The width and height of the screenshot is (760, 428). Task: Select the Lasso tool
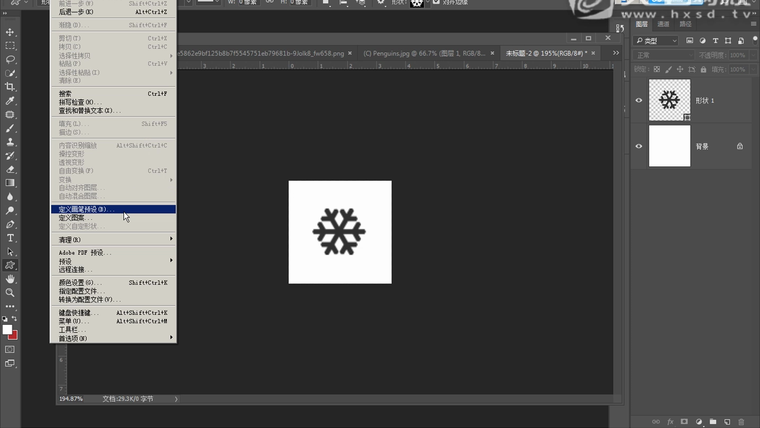coord(10,59)
